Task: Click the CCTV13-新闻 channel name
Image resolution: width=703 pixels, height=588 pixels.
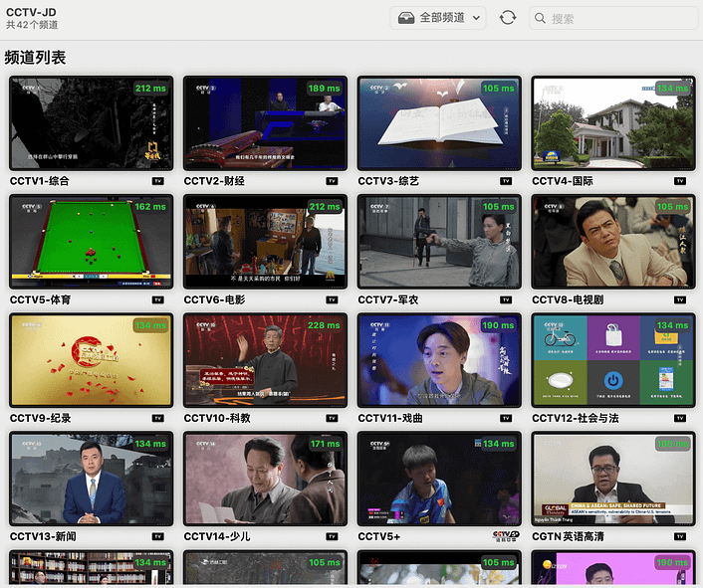Action: [x=43, y=536]
